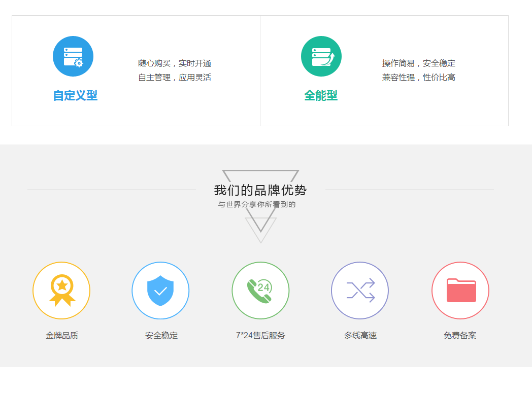Open the 全能型 heading link
The image size is (532, 398).
(321, 95)
